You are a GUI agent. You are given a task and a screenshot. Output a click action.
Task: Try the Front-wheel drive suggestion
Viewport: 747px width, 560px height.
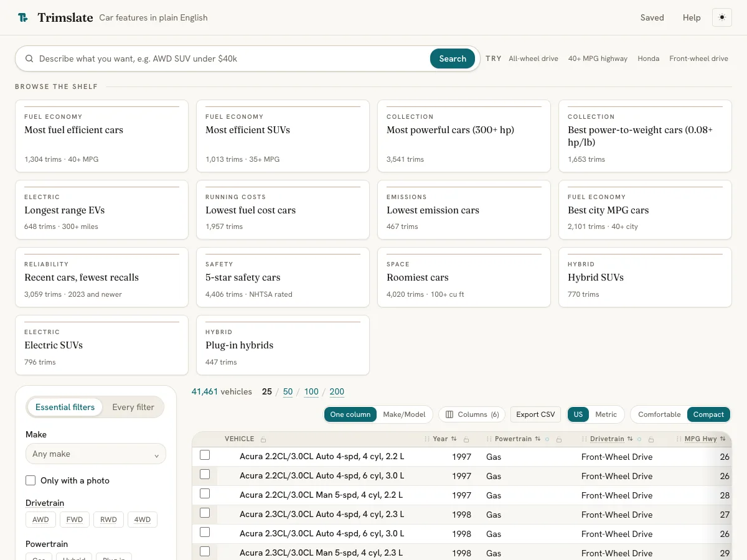(x=698, y=58)
